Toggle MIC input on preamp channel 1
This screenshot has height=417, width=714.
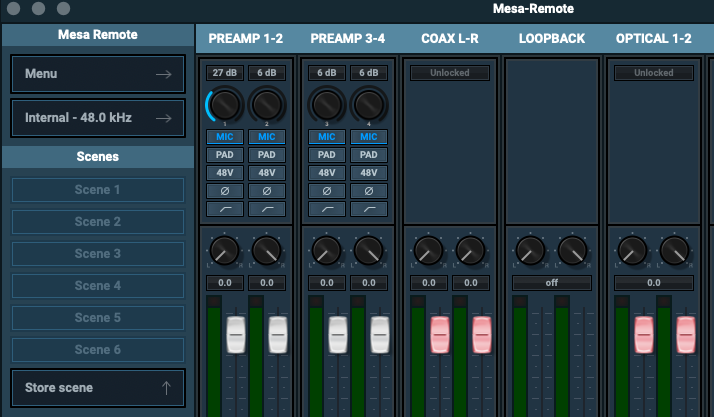[x=224, y=137]
